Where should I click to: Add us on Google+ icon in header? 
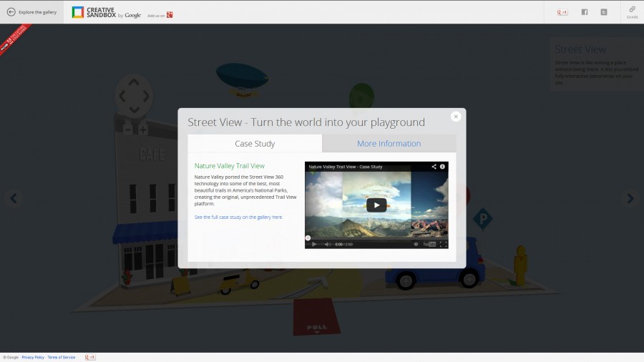(169, 15)
